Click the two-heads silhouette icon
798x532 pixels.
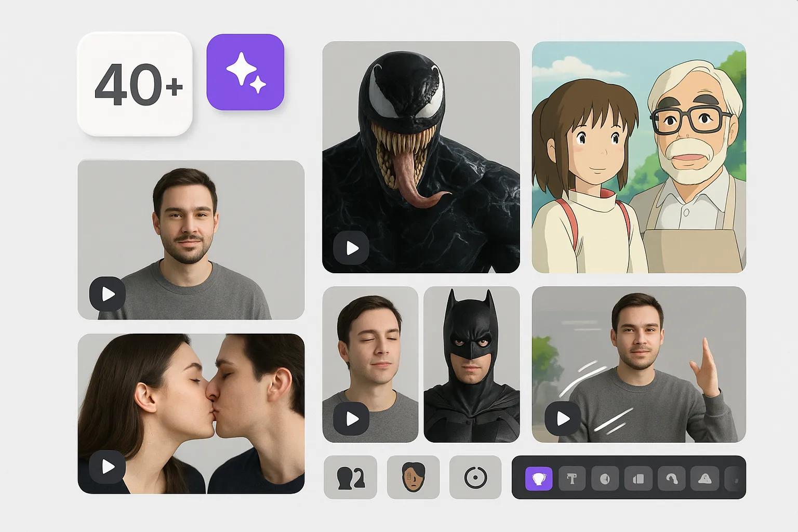point(350,477)
